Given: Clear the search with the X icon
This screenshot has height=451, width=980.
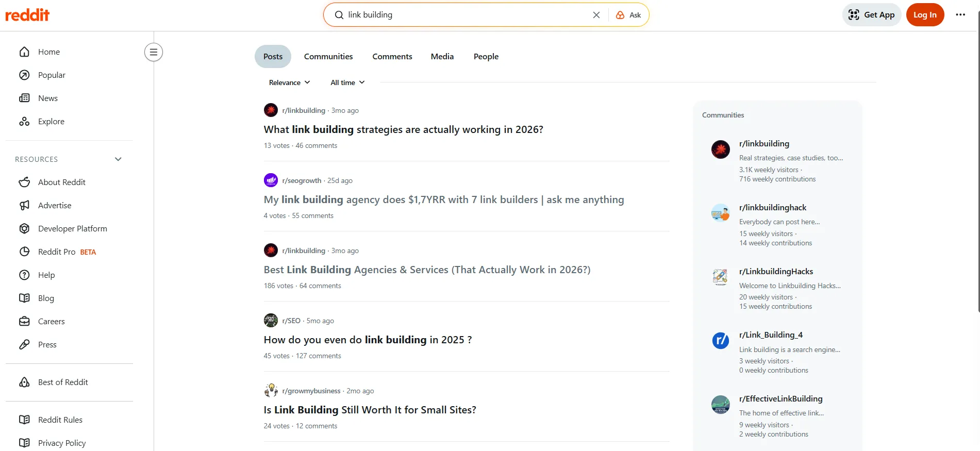Looking at the screenshot, I should point(596,15).
